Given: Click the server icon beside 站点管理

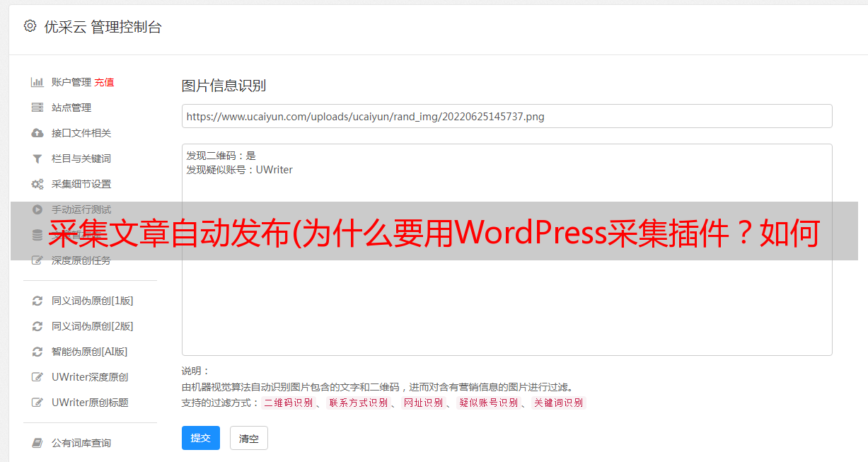Looking at the screenshot, I should 37,108.
